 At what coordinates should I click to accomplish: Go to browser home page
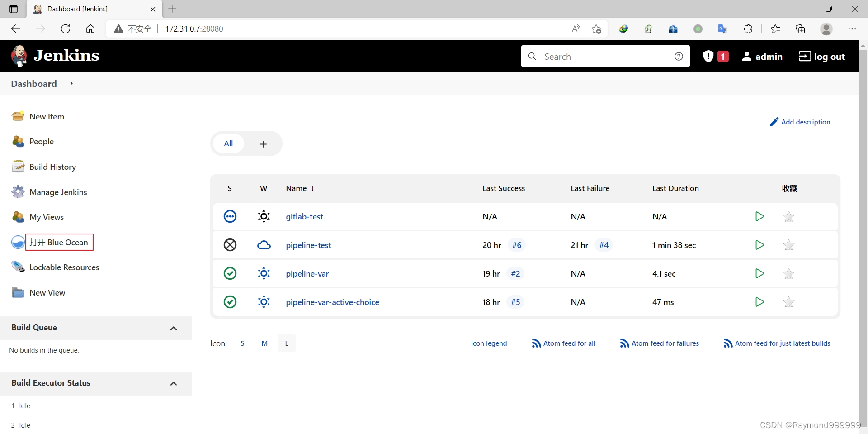(x=90, y=29)
